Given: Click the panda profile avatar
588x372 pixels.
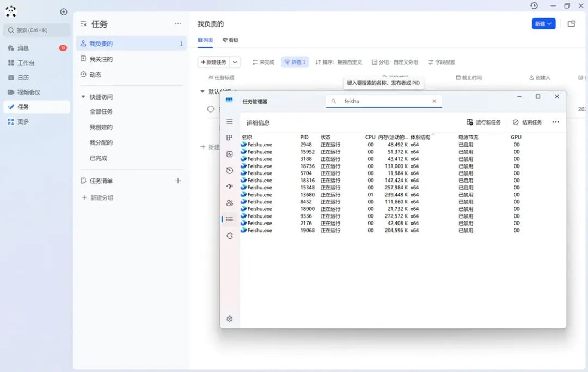Looking at the screenshot, I should (x=11, y=11).
